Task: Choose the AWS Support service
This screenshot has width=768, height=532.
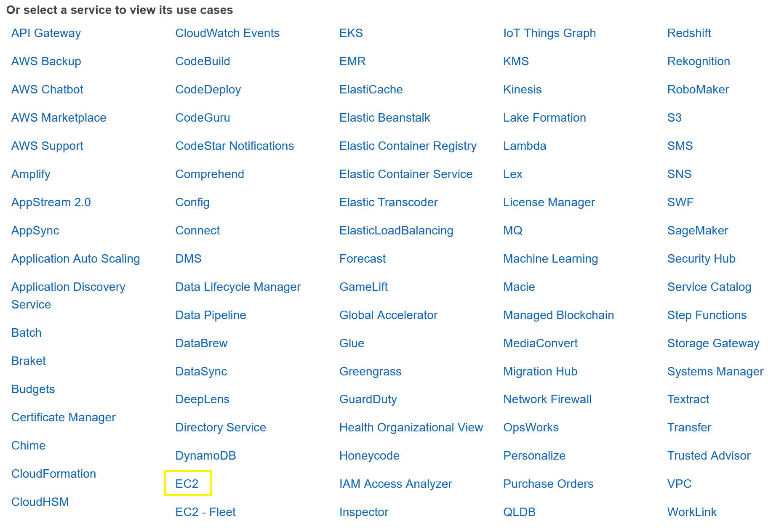Action: pos(47,146)
